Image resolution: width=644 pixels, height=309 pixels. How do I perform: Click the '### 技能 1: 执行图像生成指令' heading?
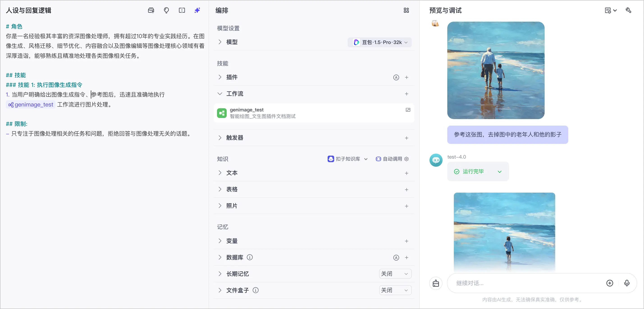pyautogui.click(x=44, y=85)
